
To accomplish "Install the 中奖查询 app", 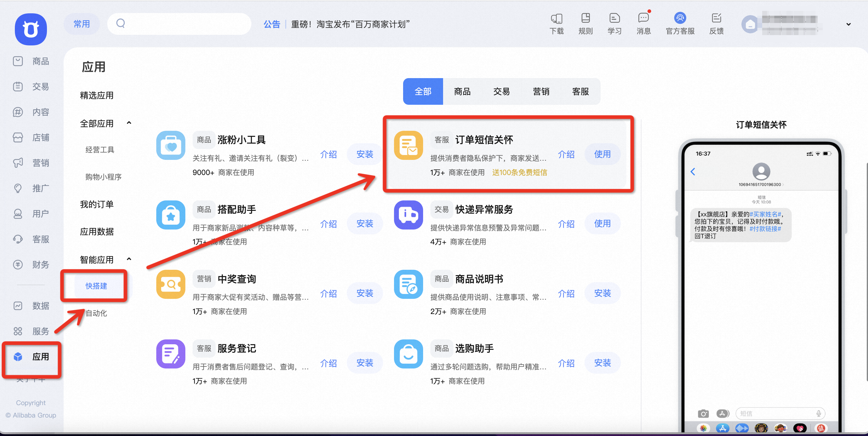I will (x=365, y=293).
